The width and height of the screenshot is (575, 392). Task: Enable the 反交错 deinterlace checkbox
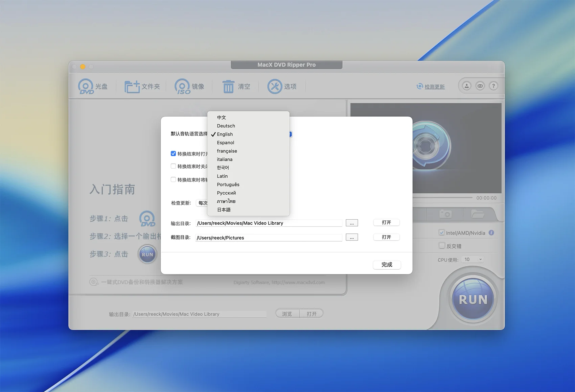pyautogui.click(x=442, y=246)
